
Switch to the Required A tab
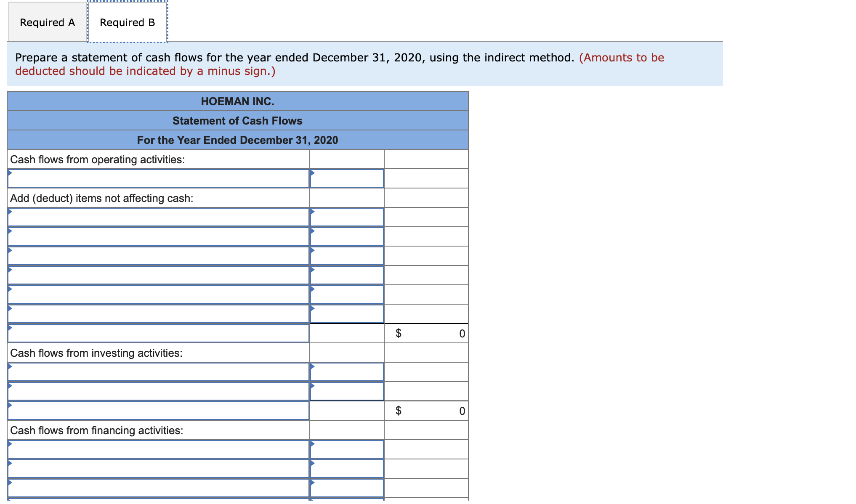[x=47, y=22]
